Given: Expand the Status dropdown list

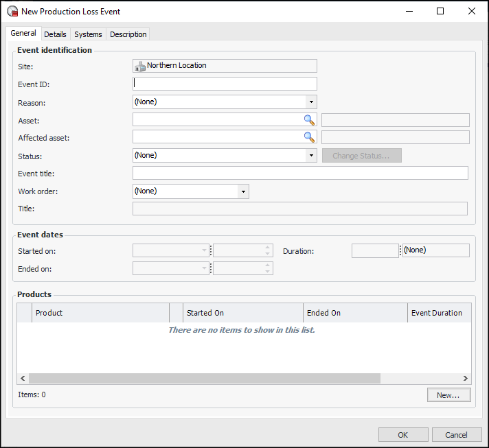Looking at the screenshot, I should click(311, 155).
